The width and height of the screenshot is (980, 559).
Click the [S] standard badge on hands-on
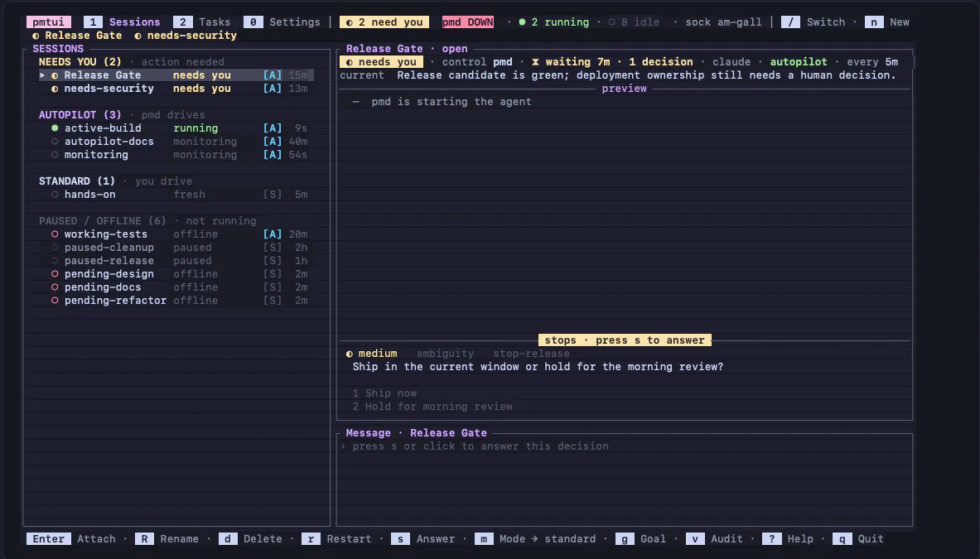click(x=273, y=195)
